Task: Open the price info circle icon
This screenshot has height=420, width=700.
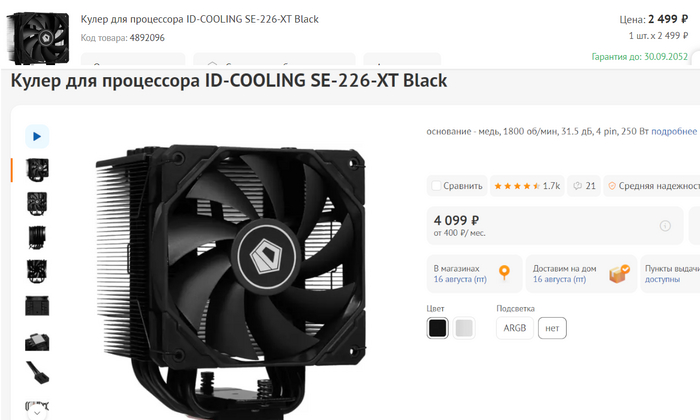Action: point(665,226)
